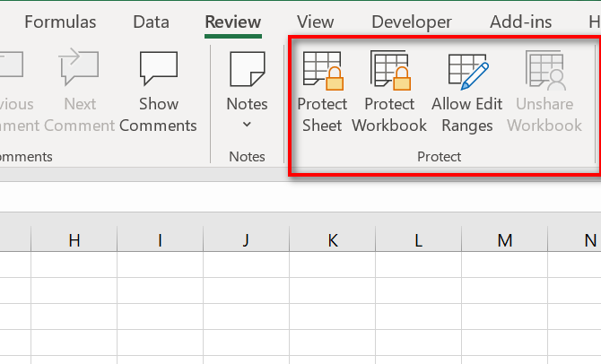The image size is (601, 364).
Task: Click the Protect group label
Action: 439,156
